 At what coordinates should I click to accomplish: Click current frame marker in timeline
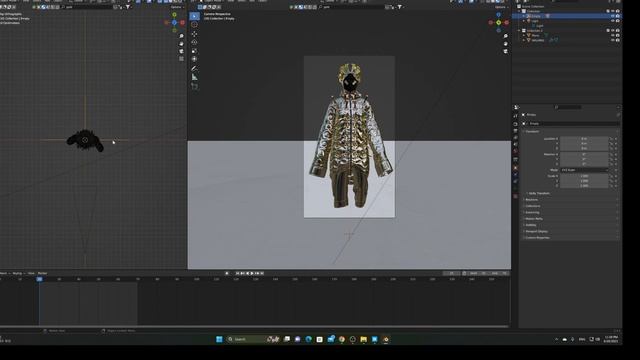tap(39, 279)
